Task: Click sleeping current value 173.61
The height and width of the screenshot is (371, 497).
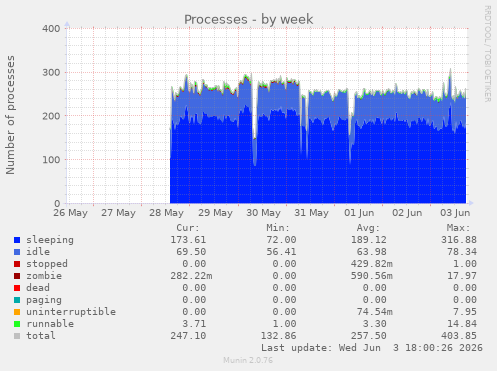Action: [x=188, y=240]
